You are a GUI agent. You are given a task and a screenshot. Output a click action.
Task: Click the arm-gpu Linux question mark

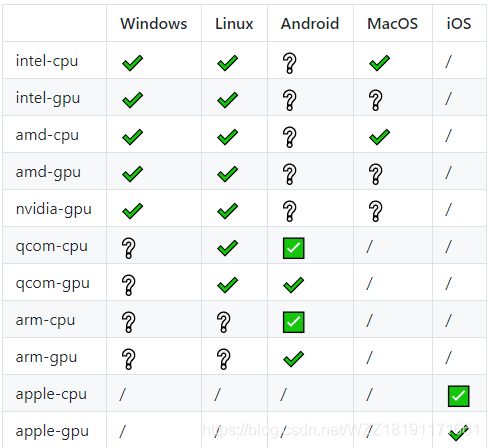[223, 359]
